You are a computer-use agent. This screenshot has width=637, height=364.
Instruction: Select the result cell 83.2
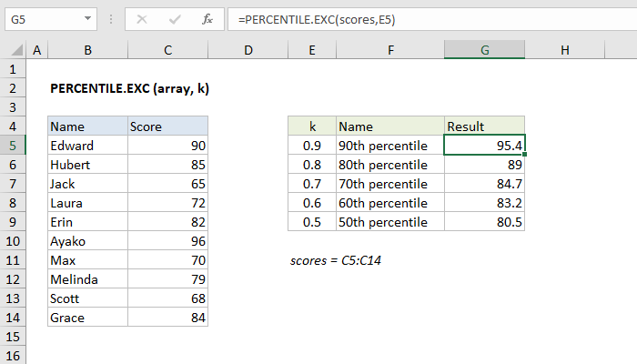485,203
